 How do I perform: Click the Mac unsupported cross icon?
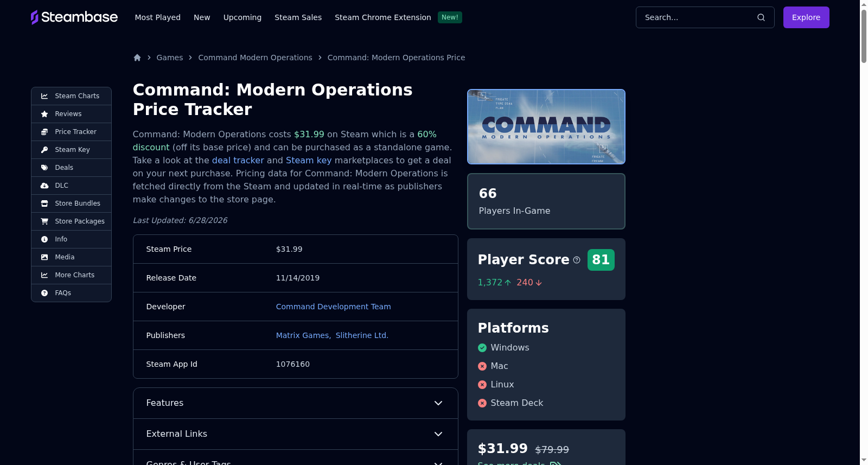(482, 366)
